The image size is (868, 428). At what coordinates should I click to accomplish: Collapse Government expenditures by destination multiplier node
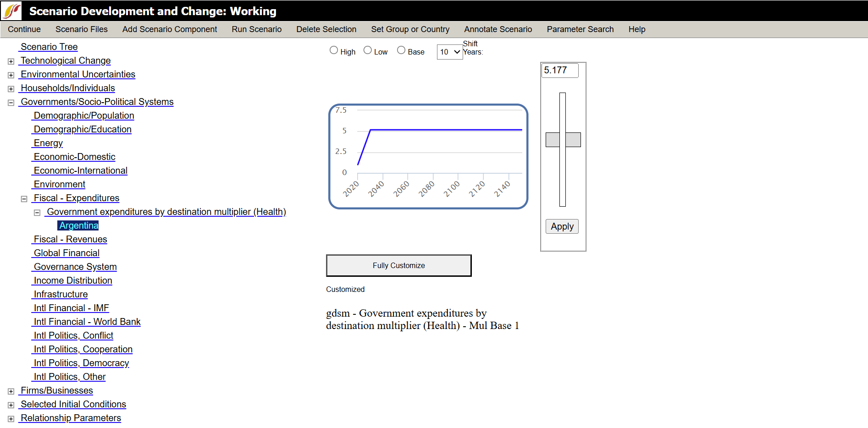click(37, 213)
